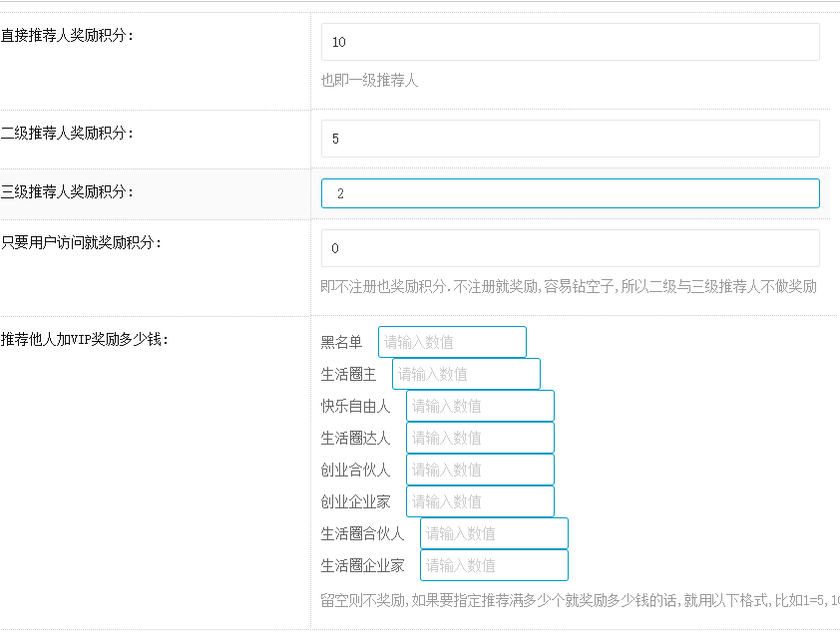Click the 快乐自由人 value input field
The image size is (840, 632).
coord(480,406)
